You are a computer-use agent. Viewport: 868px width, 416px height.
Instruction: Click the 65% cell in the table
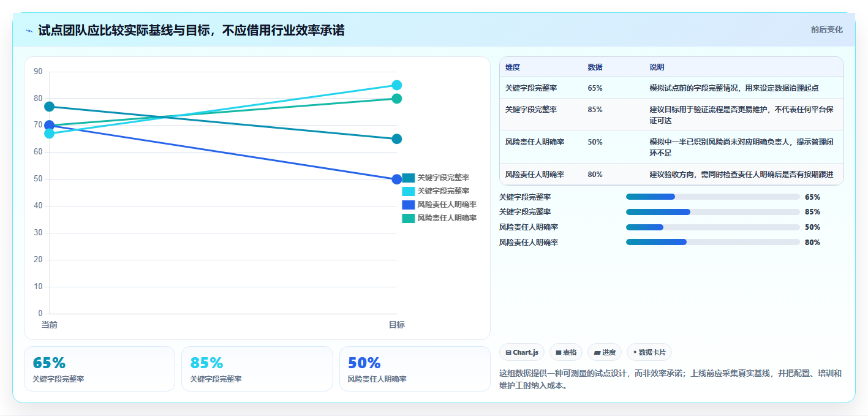pos(595,88)
